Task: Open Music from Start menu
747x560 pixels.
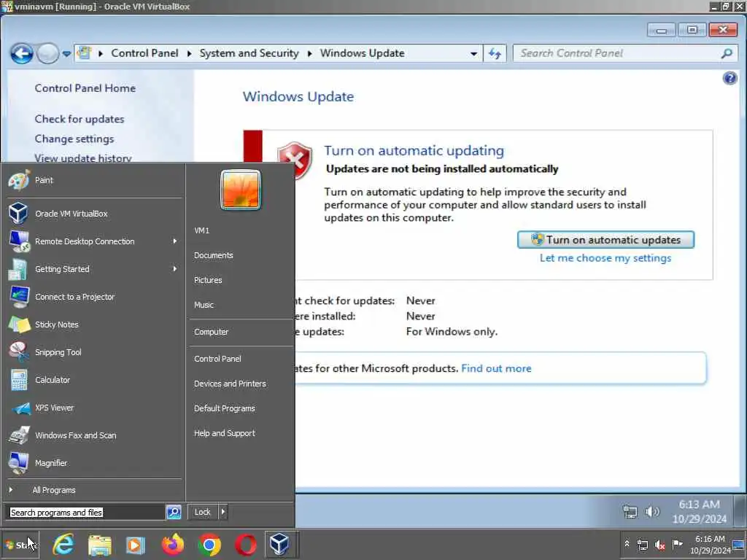Action: click(x=204, y=305)
